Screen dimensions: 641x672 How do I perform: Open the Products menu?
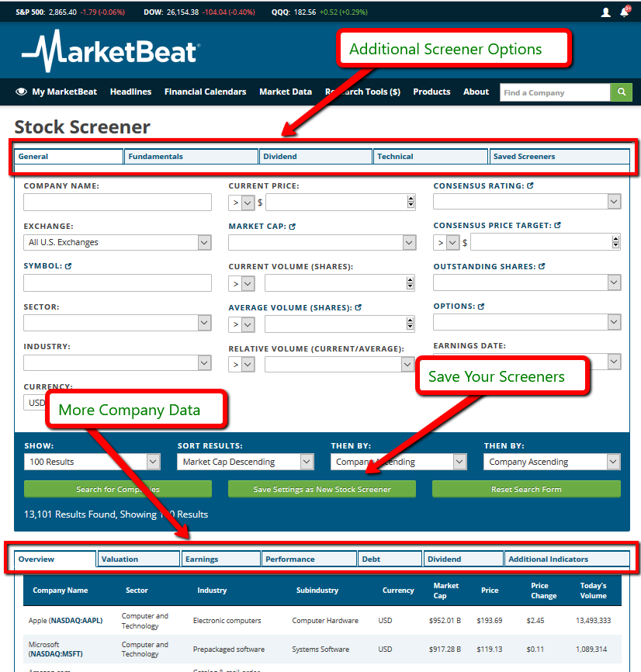pos(431,92)
